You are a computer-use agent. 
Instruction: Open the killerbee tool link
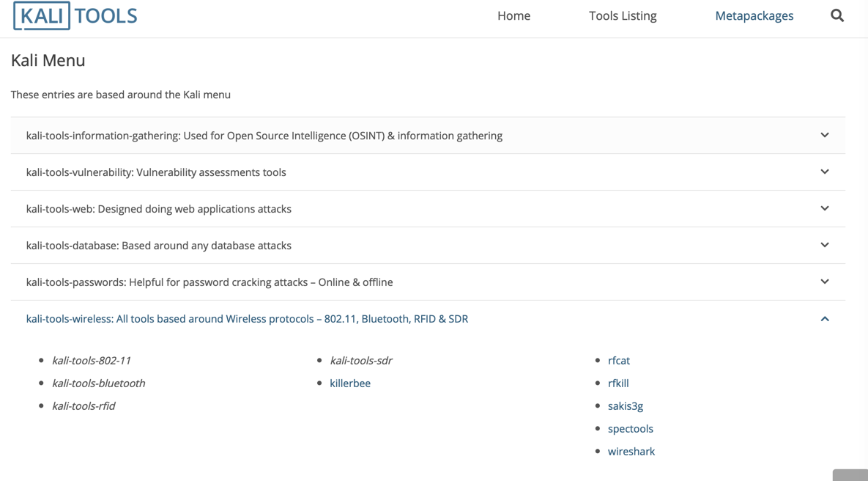pyautogui.click(x=350, y=383)
